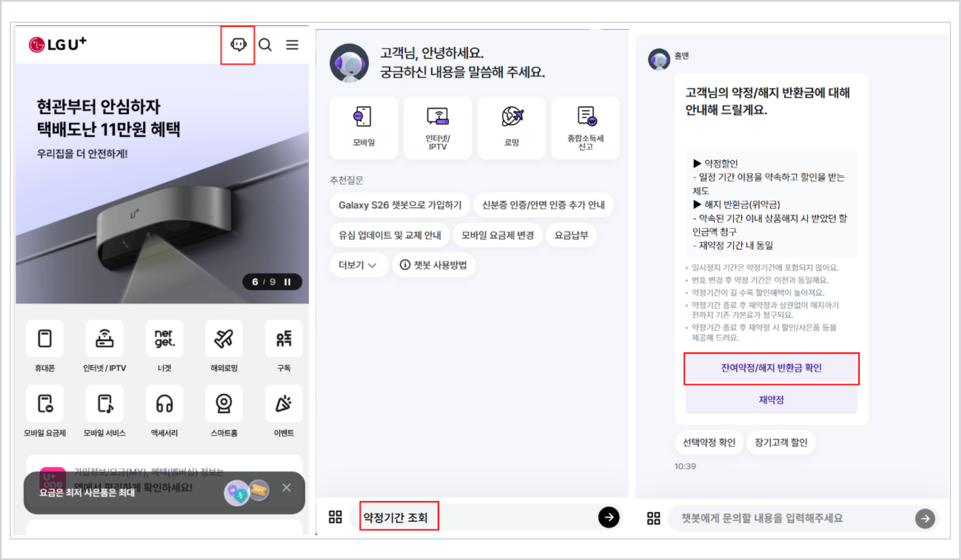Tap the 인터넷 / IPTV router icon
The height and width of the screenshot is (560, 961).
pyautogui.click(x=104, y=338)
